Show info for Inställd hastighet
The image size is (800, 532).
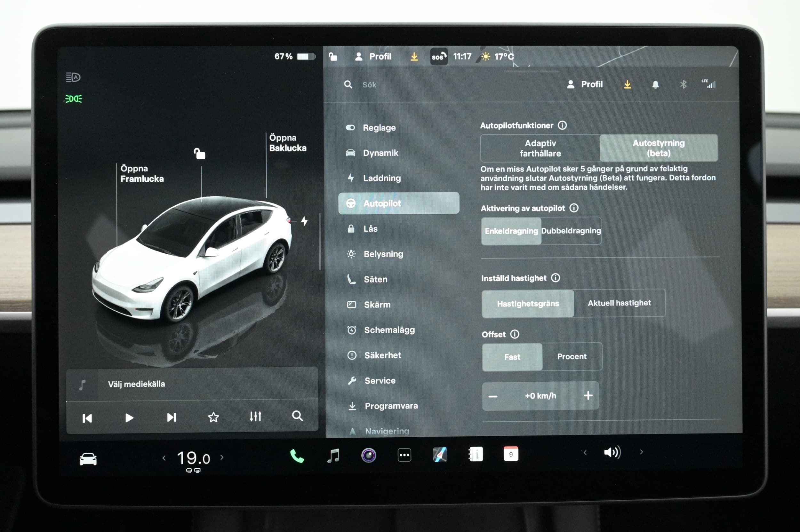pyautogui.click(x=556, y=278)
